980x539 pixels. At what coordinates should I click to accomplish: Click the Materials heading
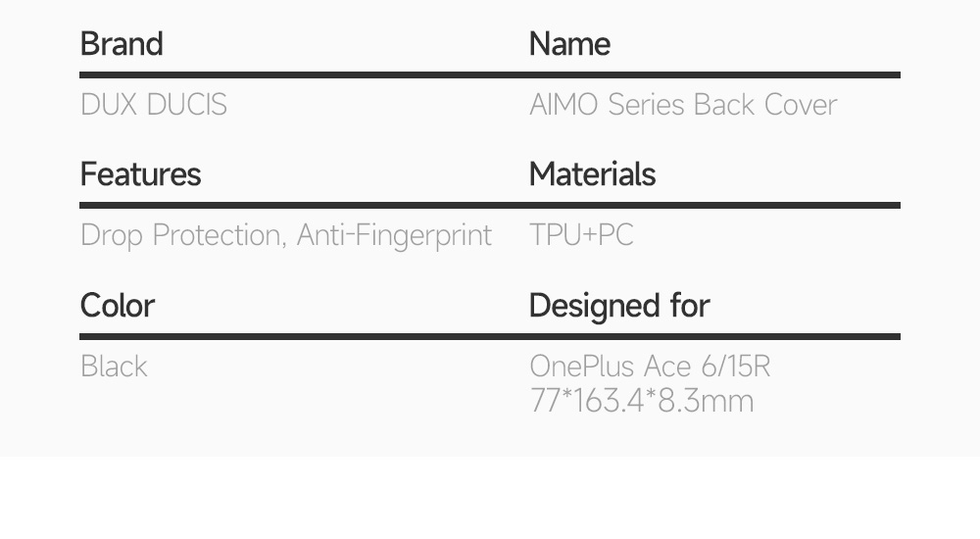[592, 174]
